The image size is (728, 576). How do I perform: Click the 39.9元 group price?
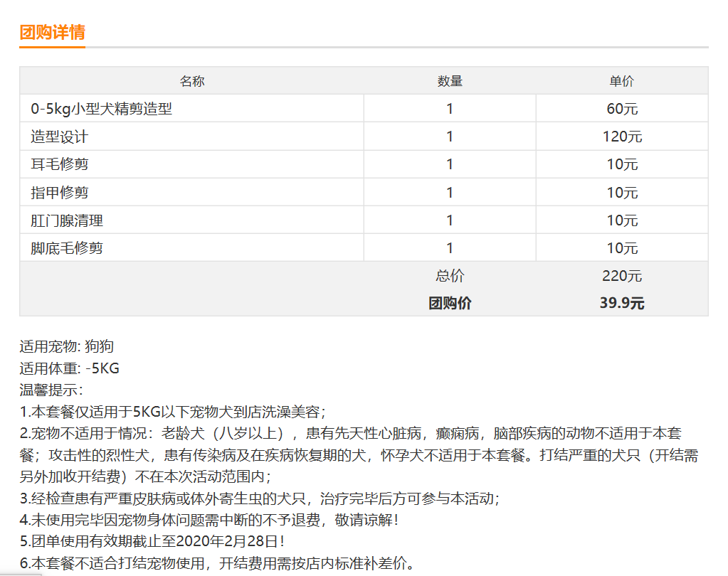point(622,303)
